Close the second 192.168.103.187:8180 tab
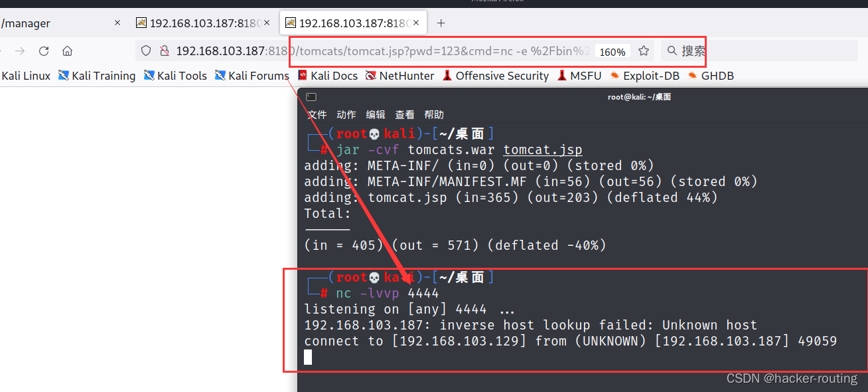This screenshot has height=392, width=868. tap(267, 23)
